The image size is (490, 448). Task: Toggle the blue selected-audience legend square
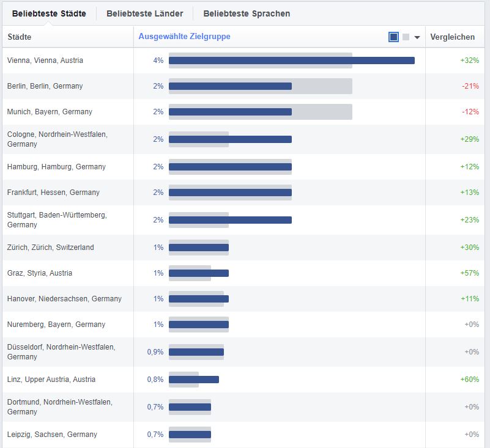tap(393, 37)
